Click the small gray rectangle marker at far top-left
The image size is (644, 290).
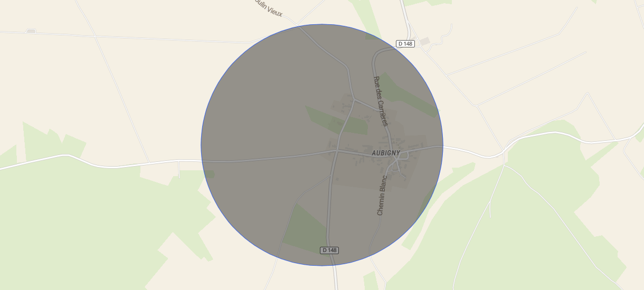(31, 31)
